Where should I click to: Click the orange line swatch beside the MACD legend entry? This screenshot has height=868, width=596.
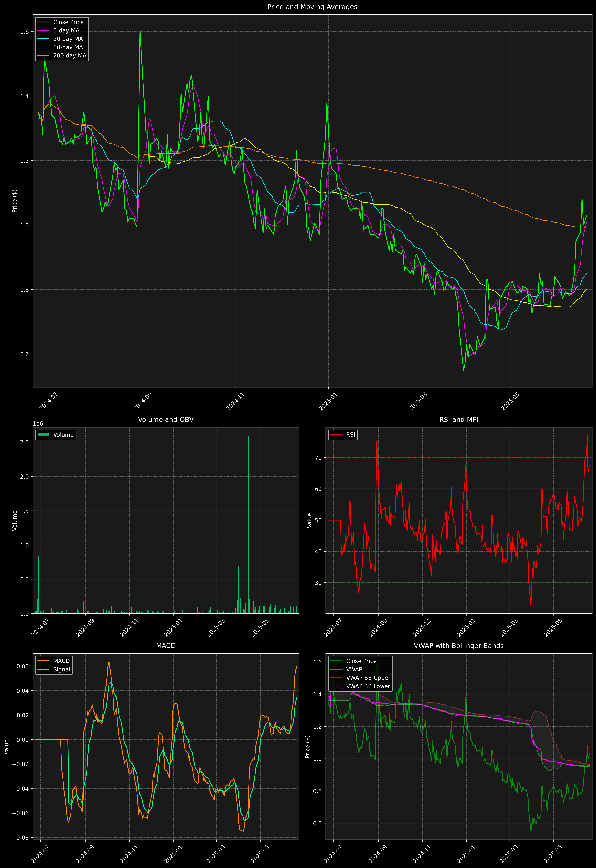[43, 661]
